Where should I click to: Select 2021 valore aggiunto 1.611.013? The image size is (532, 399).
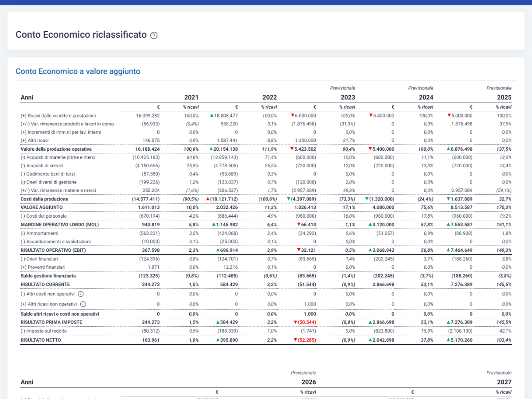pos(149,207)
